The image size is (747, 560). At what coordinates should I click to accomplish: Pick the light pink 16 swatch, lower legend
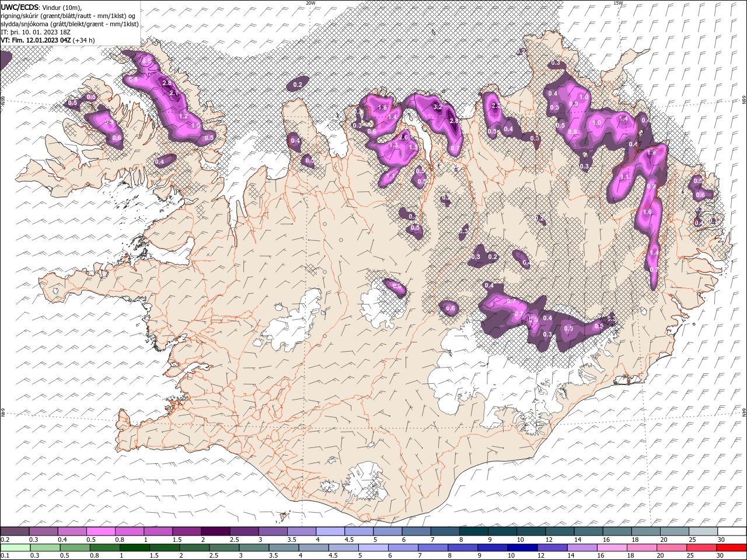pyautogui.click(x=612, y=548)
